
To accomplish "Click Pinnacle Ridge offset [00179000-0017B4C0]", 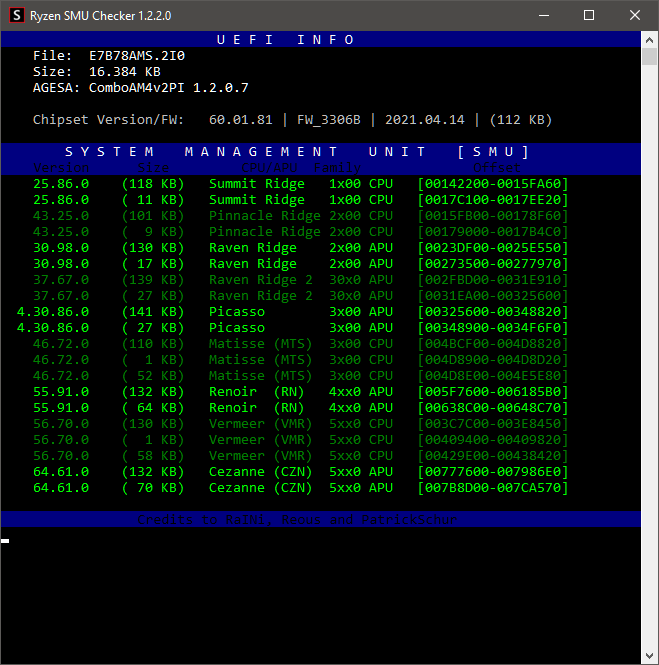I will (x=493, y=232).
